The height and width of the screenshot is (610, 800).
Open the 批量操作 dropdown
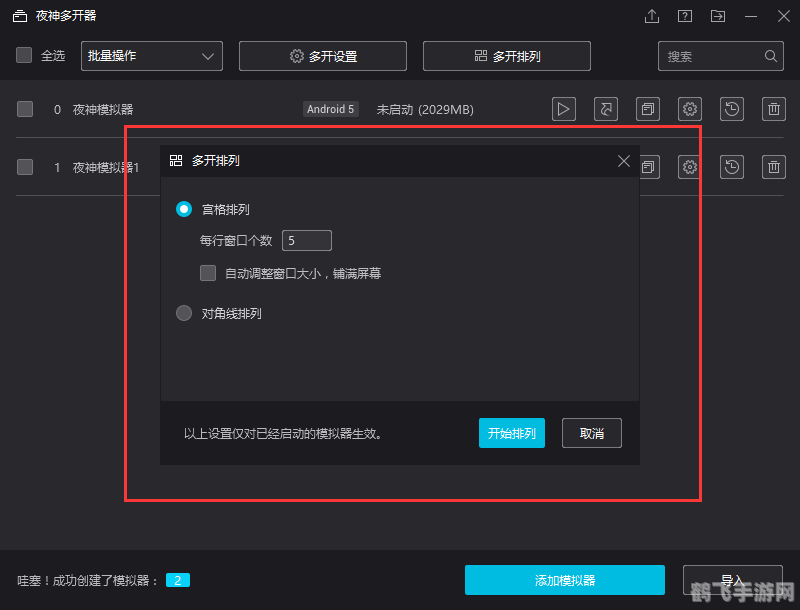(x=151, y=56)
